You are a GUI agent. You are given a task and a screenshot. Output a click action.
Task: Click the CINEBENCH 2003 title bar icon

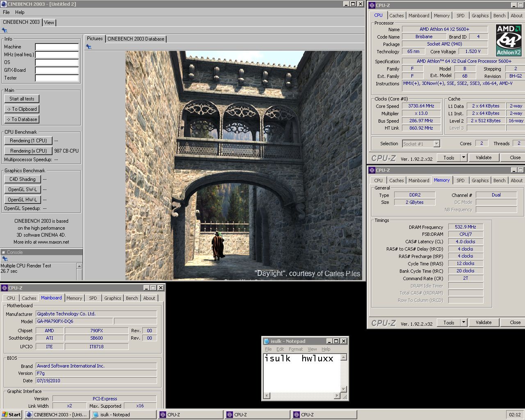pyautogui.click(x=4, y=4)
